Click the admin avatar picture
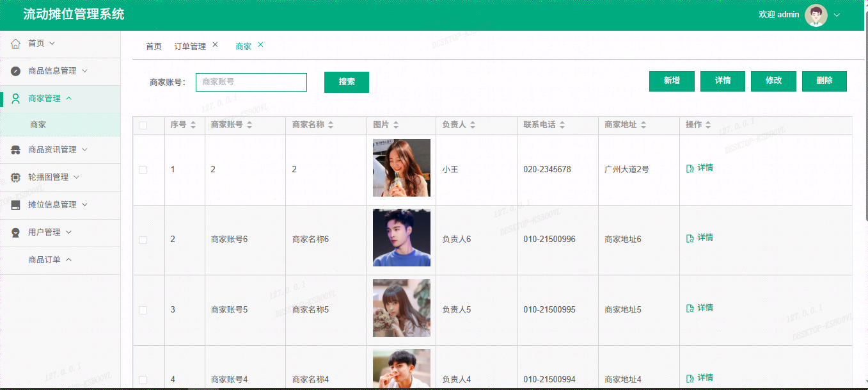This screenshot has height=390, width=868. pyautogui.click(x=816, y=15)
